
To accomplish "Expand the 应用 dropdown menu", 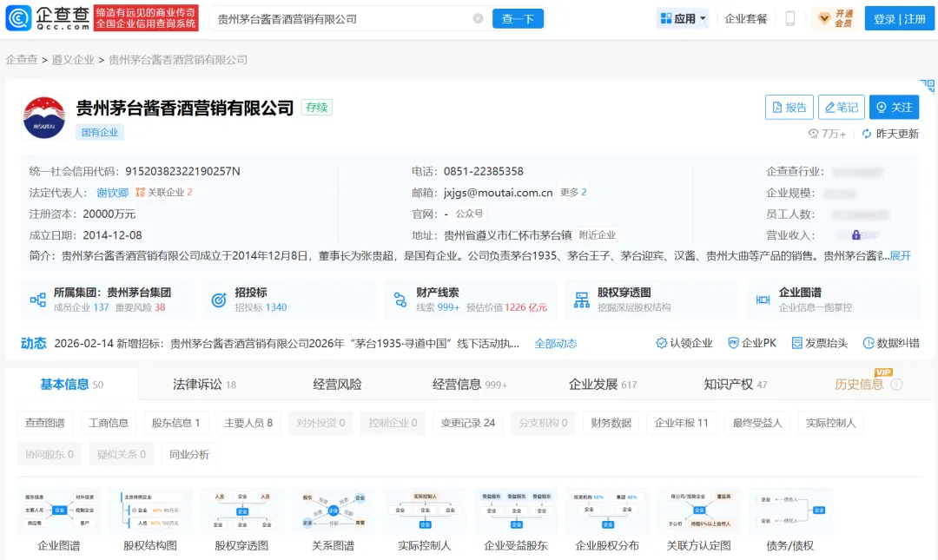I will click(683, 18).
